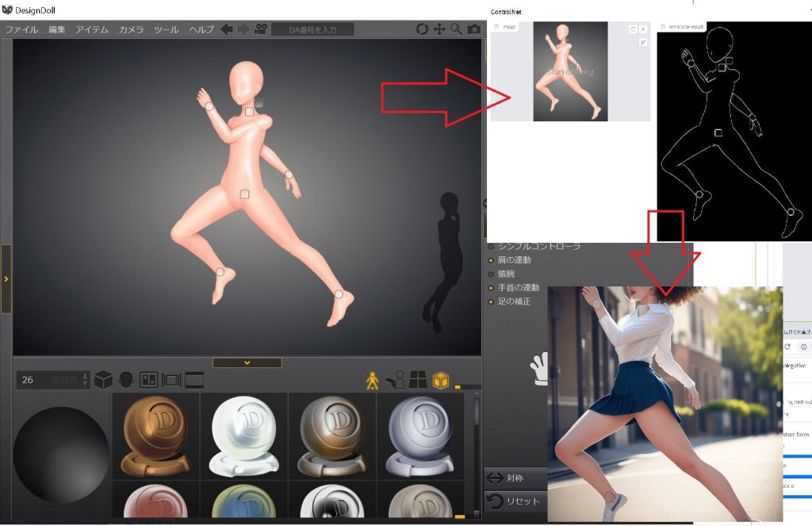812x526 pixels.
Task: Click the ControlNet annotator outline preview
Action: pyautogui.click(x=734, y=131)
